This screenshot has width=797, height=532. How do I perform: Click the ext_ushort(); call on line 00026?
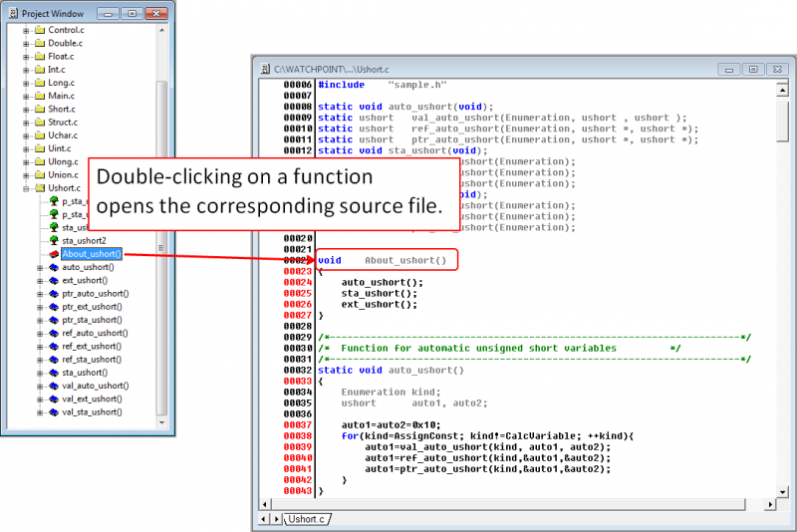tap(380, 305)
